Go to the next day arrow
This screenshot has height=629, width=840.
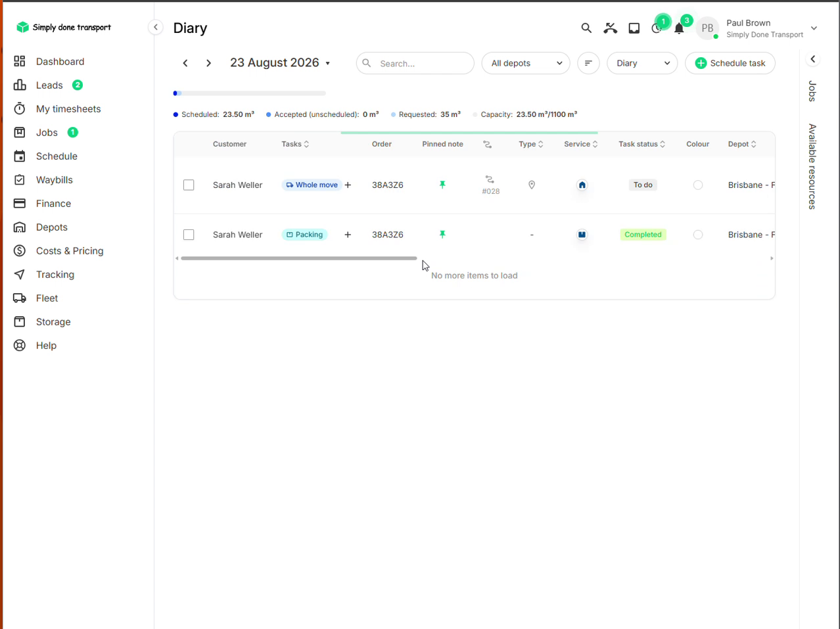click(208, 63)
